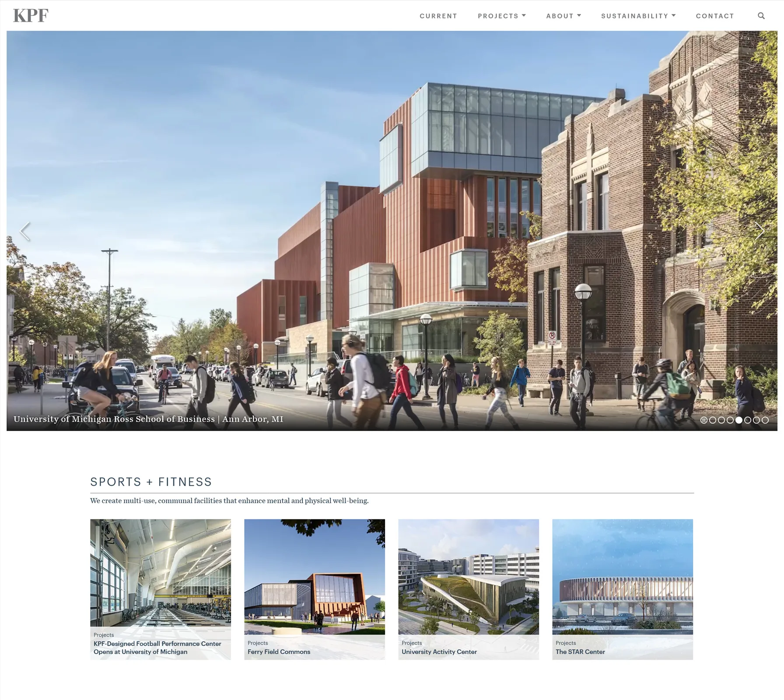Click the 'We create multi-use, communal facilities' description
The width and height of the screenshot is (784, 700).
click(x=229, y=500)
